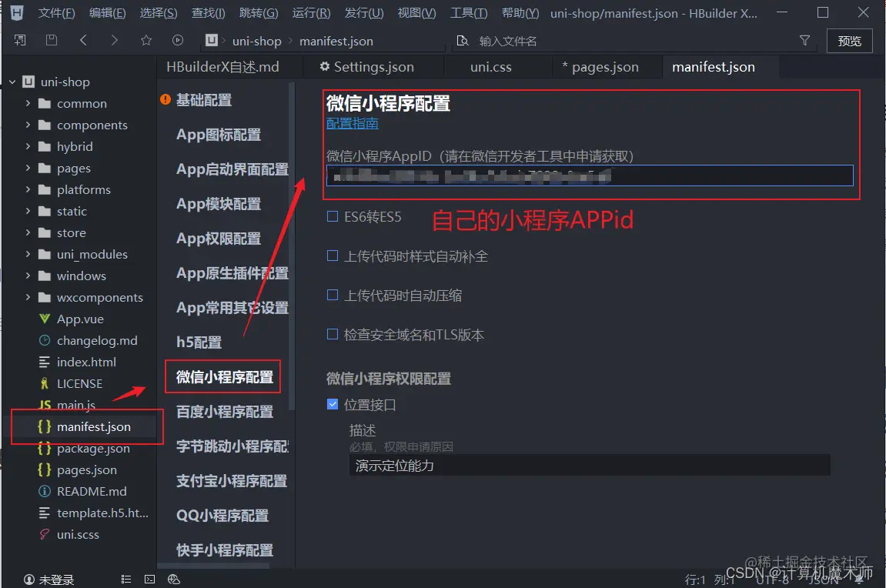Uncheck the 位置接口 permission checkbox
Screen dimensions: 886x588
[332, 403]
